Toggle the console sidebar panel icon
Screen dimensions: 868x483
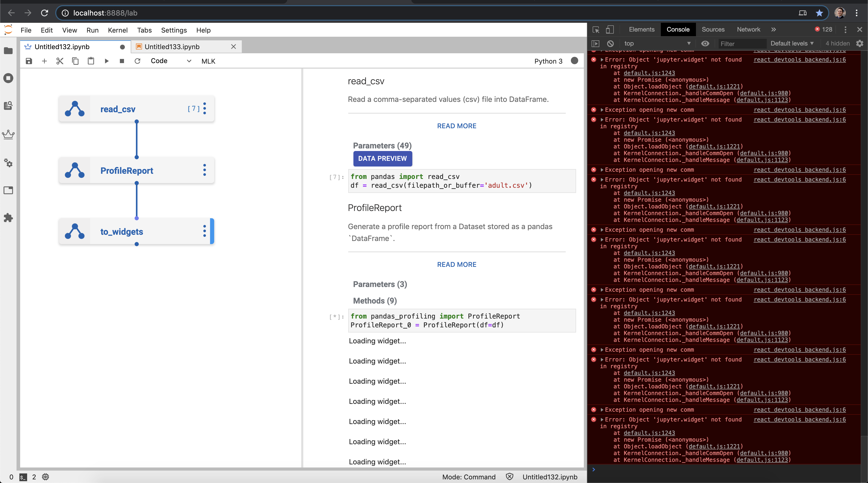[x=595, y=43]
